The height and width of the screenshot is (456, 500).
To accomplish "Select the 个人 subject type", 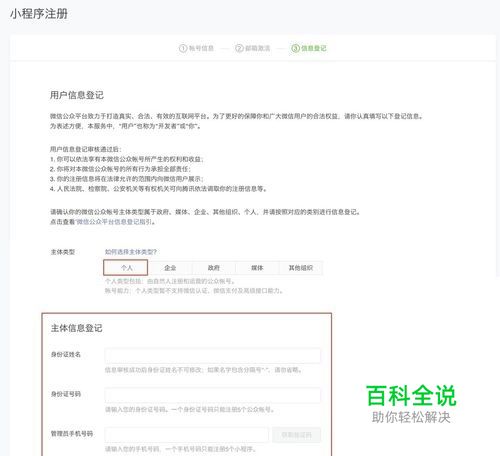I will point(126,268).
